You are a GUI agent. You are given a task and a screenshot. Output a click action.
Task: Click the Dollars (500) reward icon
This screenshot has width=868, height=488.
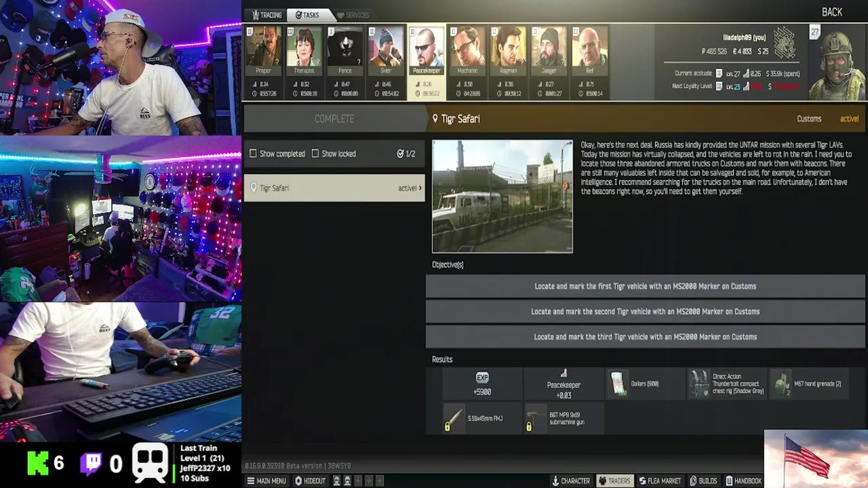coord(618,384)
